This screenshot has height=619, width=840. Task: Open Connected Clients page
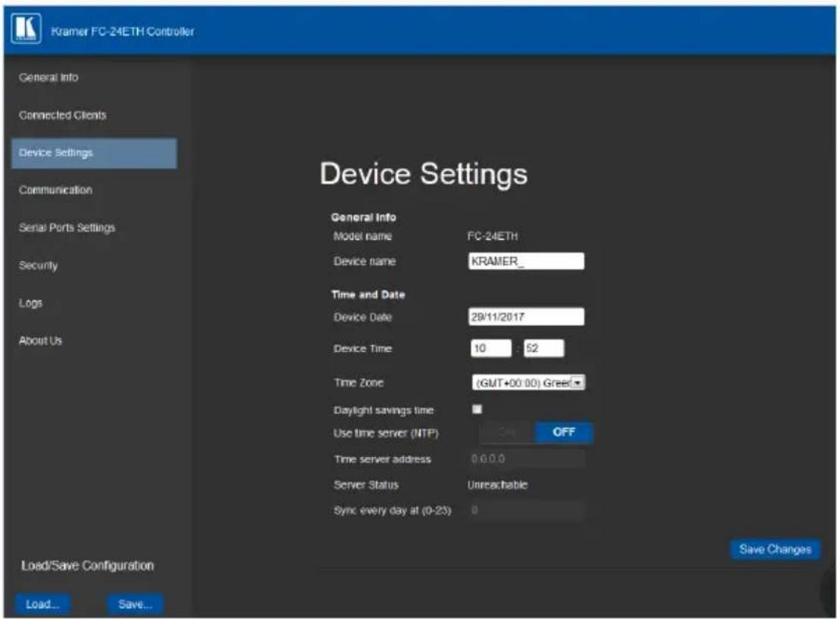click(x=62, y=115)
